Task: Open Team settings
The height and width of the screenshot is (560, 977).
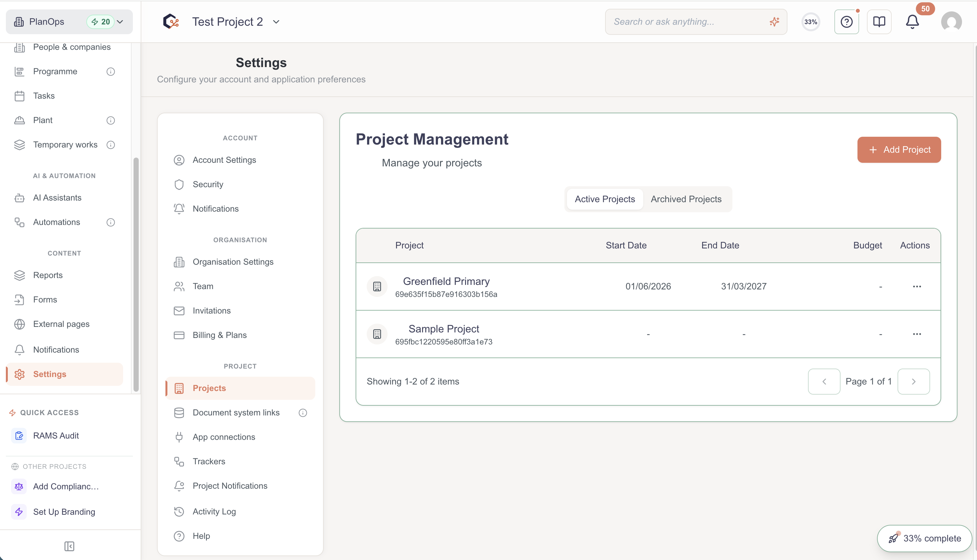Action: (240, 287)
